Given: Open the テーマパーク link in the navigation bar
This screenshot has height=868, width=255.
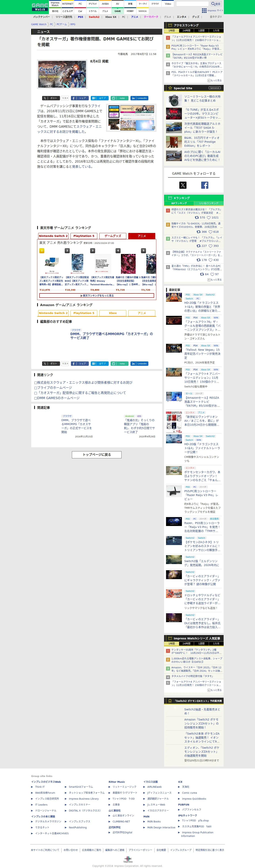Looking at the screenshot, I should 151,17.
